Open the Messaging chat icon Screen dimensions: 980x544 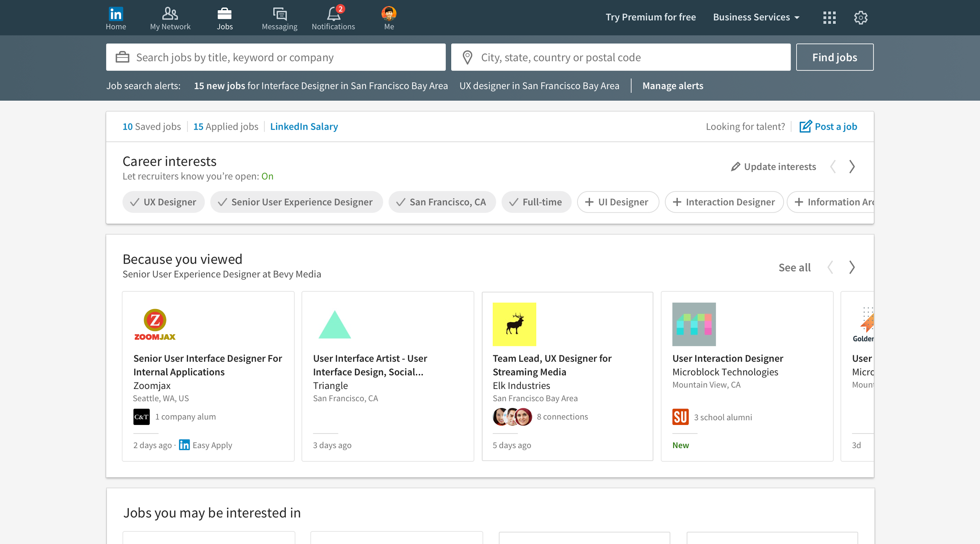coord(279,14)
